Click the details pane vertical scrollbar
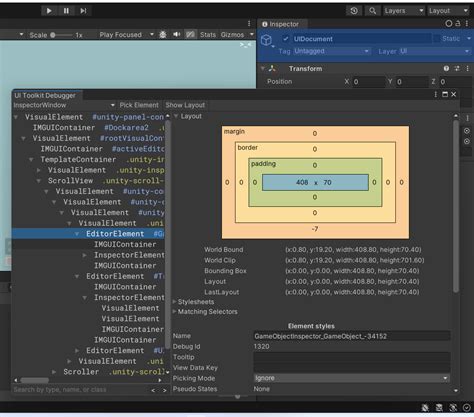 [x=456, y=207]
